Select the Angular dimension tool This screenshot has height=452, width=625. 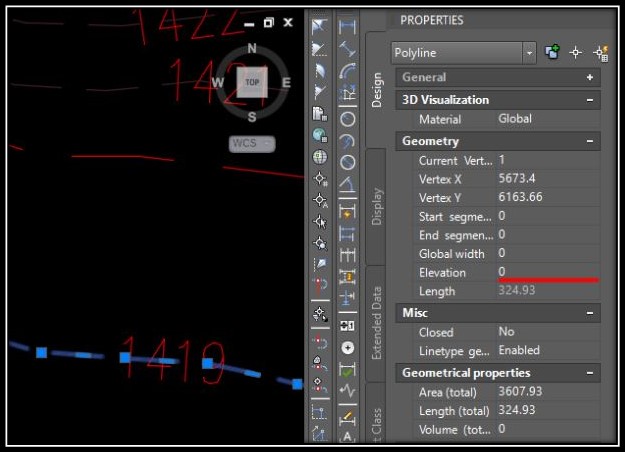pyautogui.click(x=347, y=184)
